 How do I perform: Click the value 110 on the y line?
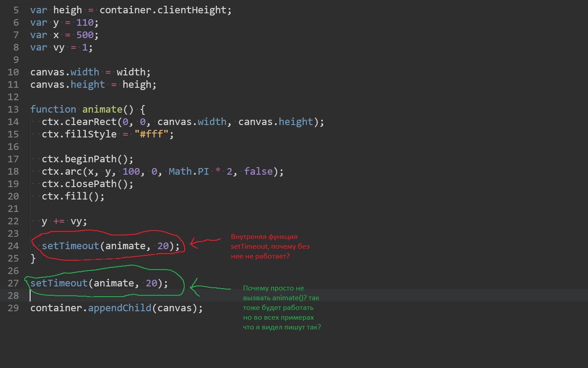click(x=85, y=23)
